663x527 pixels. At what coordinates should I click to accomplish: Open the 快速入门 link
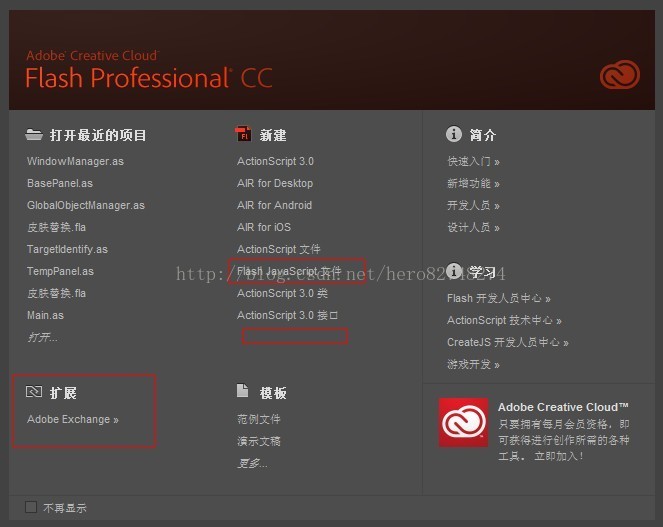pos(474,161)
